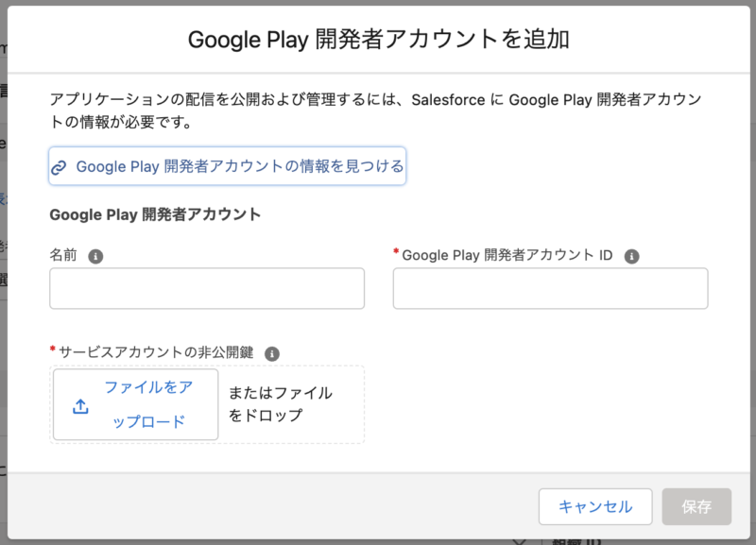Click the grayed-out 保存 button

pos(696,506)
